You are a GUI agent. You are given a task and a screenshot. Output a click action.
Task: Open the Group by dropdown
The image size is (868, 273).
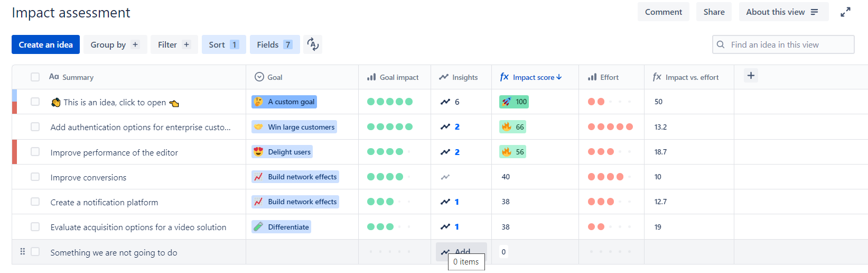[x=114, y=44]
